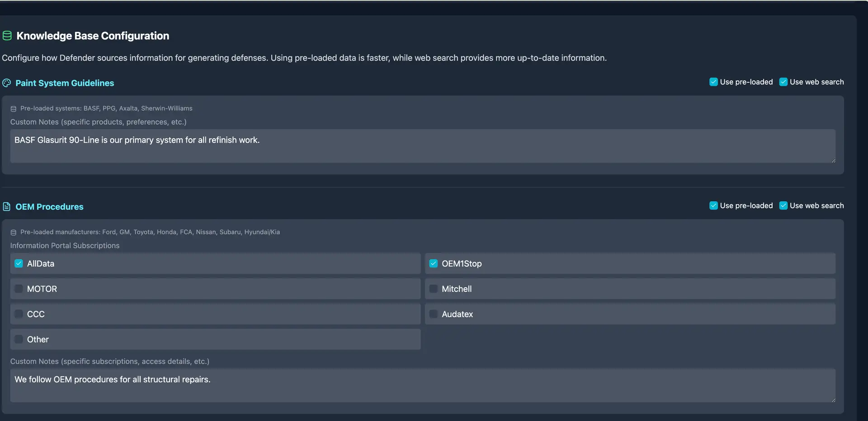Uncheck the OEM1Stop subscription checkbox
Image resolution: width=868 pixels, height=421 pixels.
coord(433,263)
